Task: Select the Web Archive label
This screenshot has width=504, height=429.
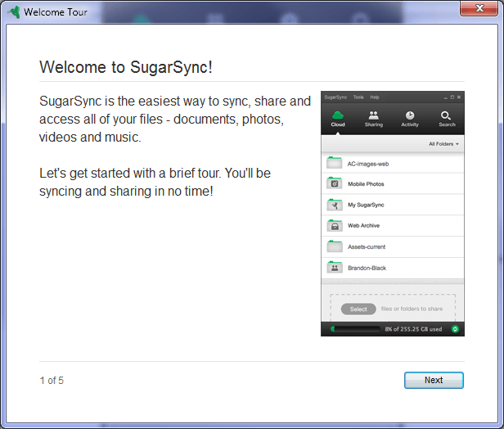Action: pyautogui.click(x=363, y=226)
